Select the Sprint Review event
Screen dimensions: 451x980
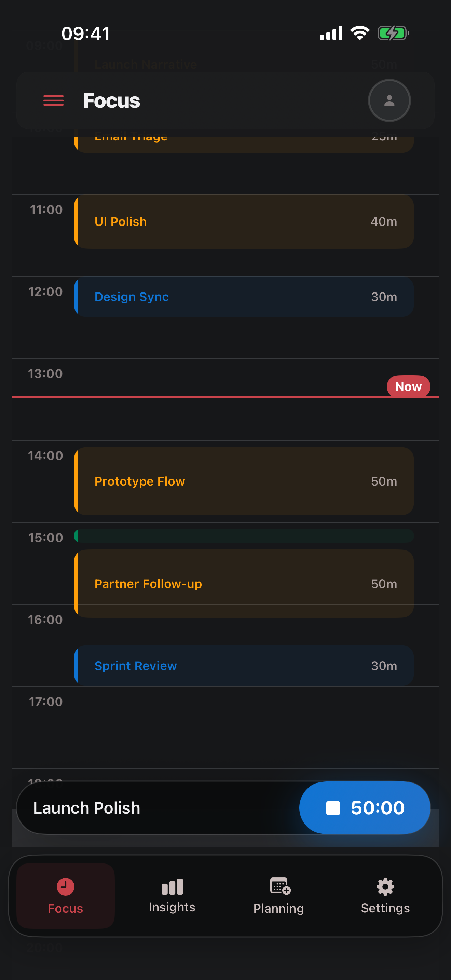point(244,666)
